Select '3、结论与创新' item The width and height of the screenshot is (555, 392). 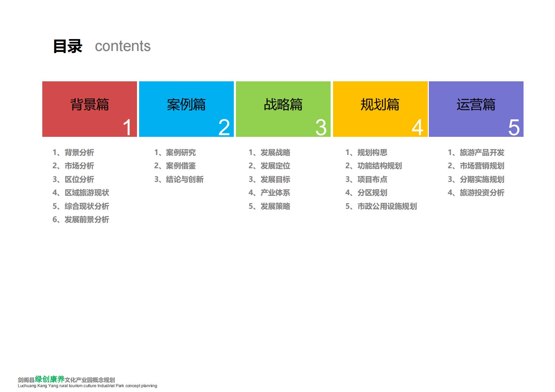click(x=179, y=179)
